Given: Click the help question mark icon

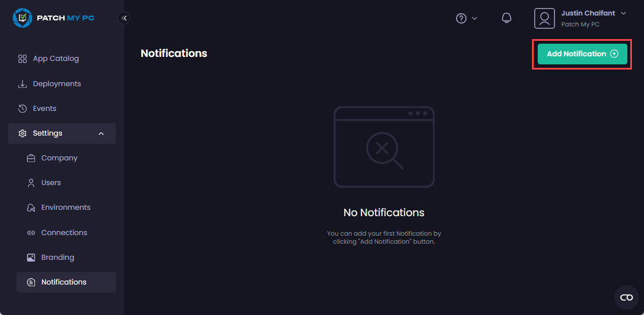Looking at the screenshot, I should click(x=461, y=18).
